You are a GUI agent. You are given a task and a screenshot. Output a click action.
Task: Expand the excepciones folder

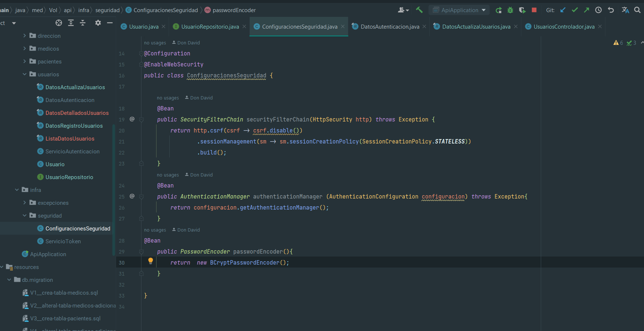click(x=25, y=203)
